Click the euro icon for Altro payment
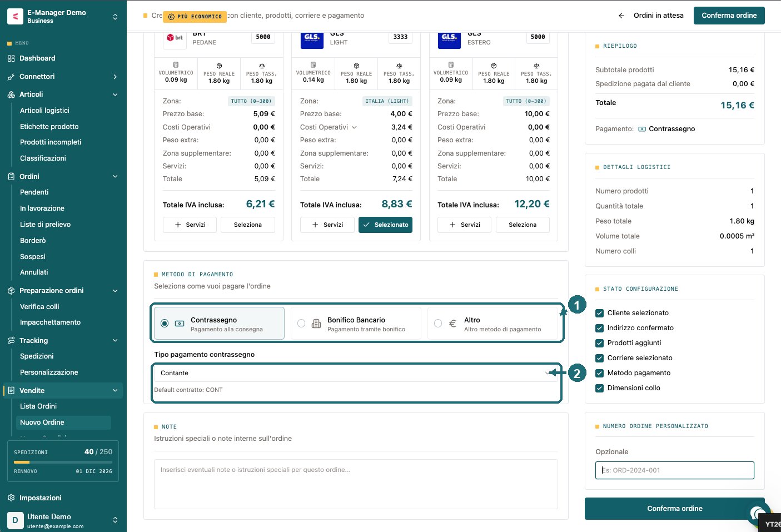The width and height of the screenshot is (781, 532). click(x=453, y=324)
